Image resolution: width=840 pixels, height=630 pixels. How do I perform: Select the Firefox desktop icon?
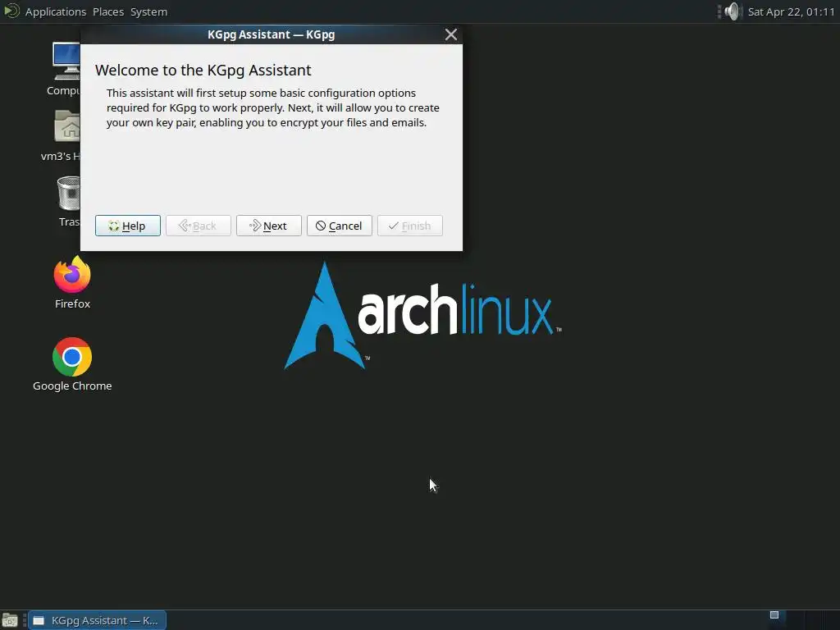click(72, 282)
